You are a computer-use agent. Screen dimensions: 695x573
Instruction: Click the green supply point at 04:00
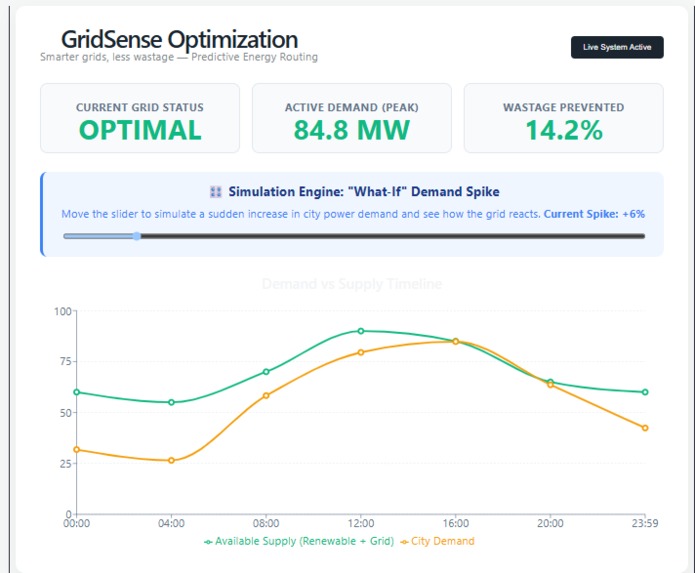tap(172, 402)
